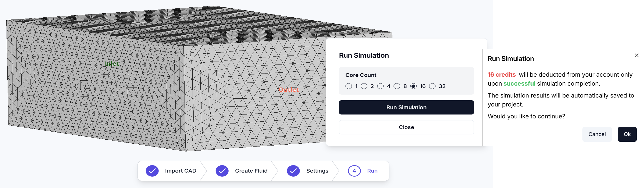Click the Settings checkmark icon
Viewport: 644px width, 188px height.
pyautogui.click(x=293, y=171)
